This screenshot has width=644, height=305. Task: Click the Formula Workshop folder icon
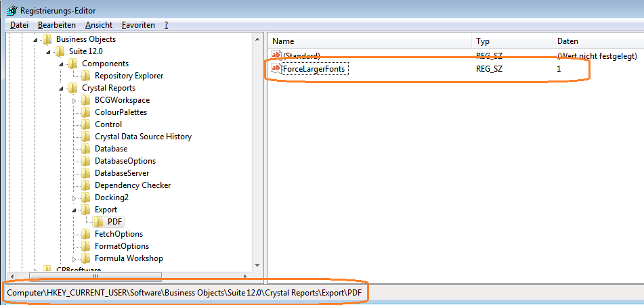pos(85,258)
